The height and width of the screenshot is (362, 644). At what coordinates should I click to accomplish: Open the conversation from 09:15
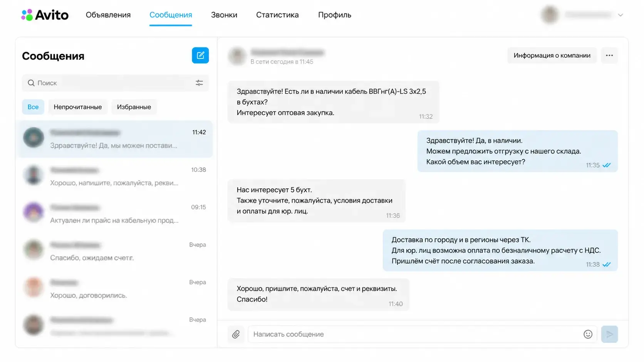(115, 214)
